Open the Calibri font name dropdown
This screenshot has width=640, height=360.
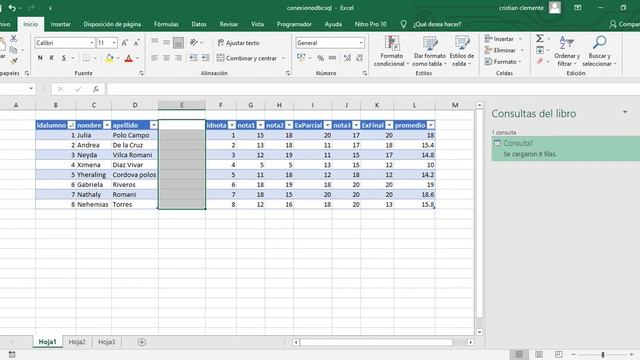[x=92, y=43]
